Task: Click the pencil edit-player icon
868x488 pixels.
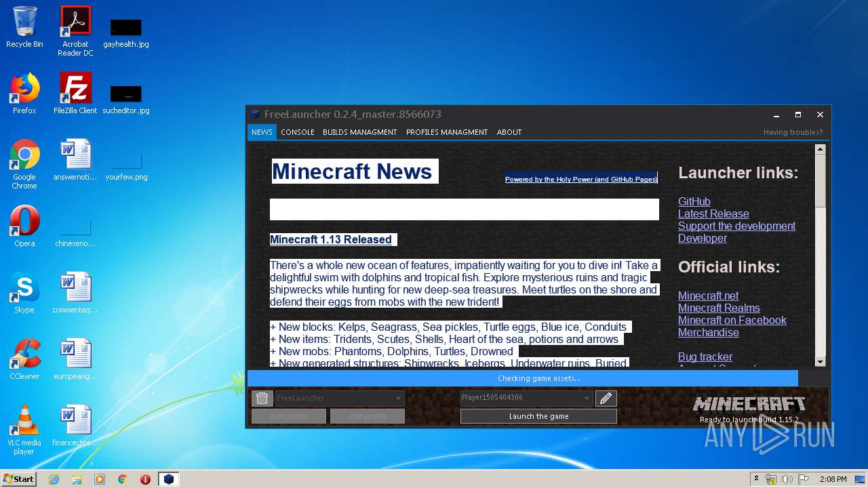Action: point(606,398)
